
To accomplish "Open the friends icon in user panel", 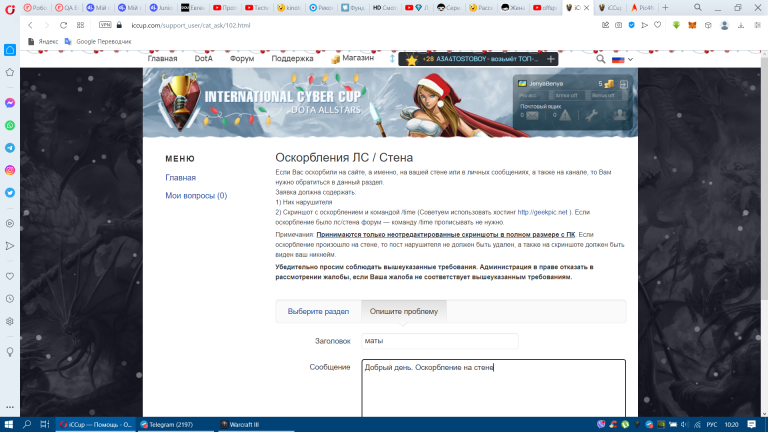I will [x=619, y=115].
